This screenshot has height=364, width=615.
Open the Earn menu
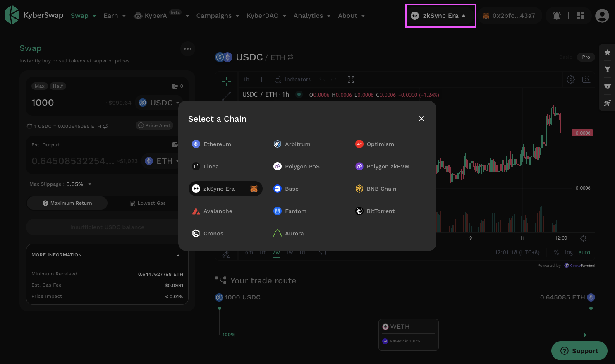[114, 16]
